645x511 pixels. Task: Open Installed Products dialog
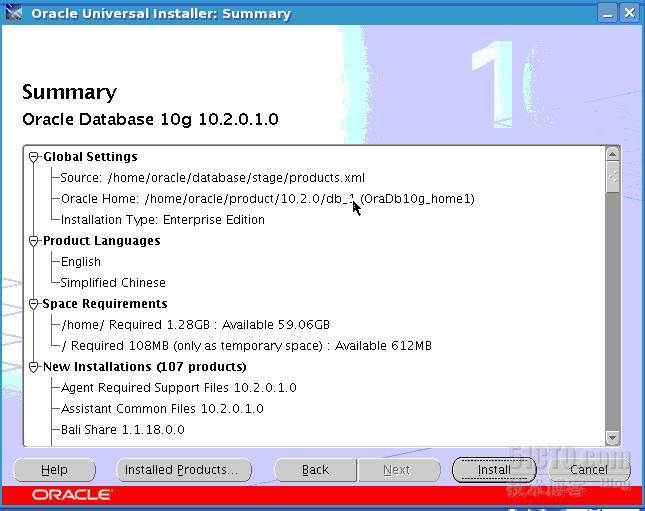coord(184,470)
